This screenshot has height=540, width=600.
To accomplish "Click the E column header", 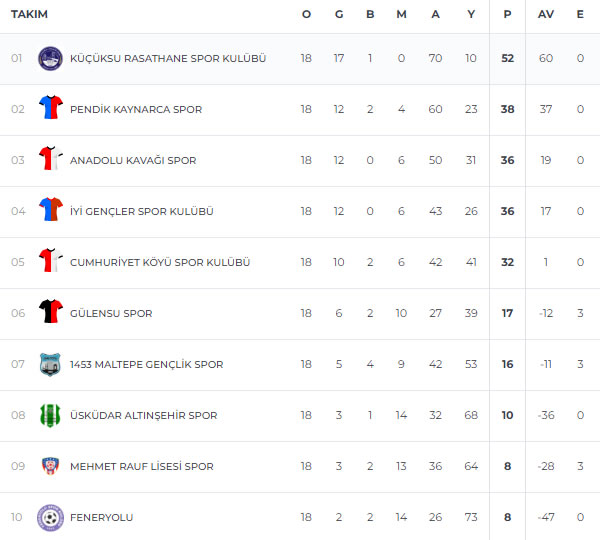I will coord(580,14).
